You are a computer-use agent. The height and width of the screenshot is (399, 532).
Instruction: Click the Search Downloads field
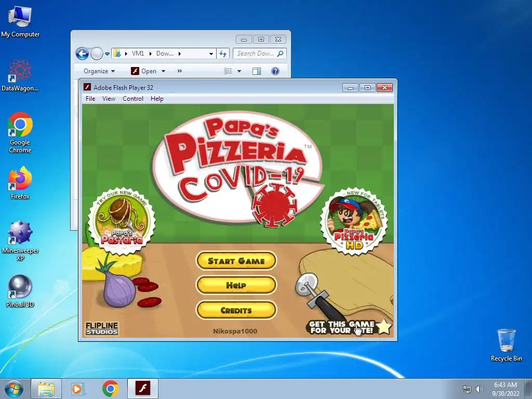click(260, 54)
